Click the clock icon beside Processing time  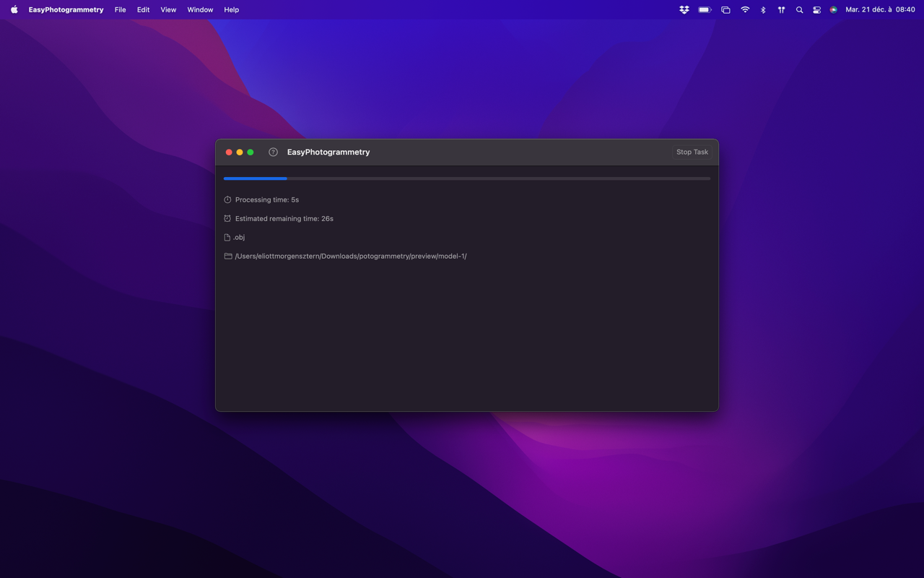click(x=227, y=200)
